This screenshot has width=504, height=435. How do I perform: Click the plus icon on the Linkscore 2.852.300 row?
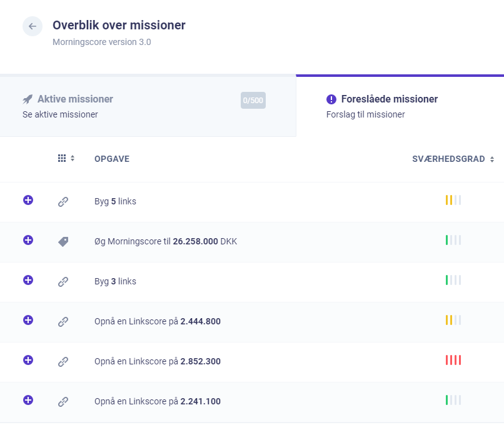coord(28,361)
